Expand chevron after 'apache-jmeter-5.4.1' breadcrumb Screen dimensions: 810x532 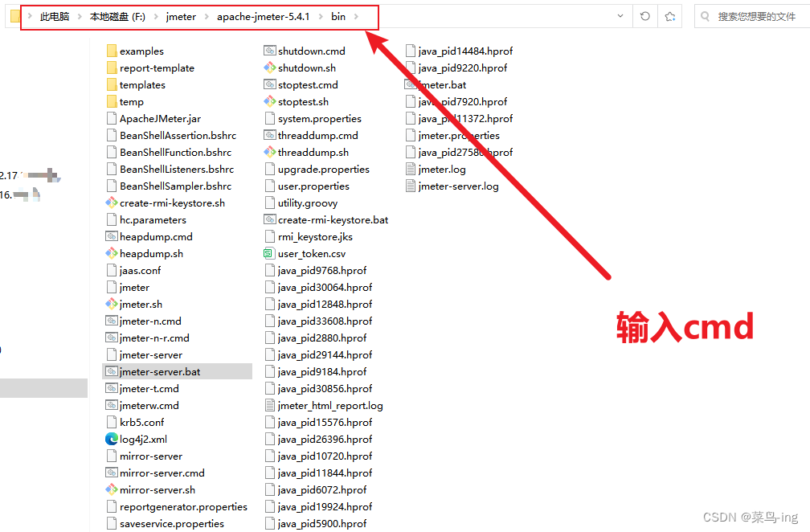pyautogui.click(x=321, y=17)
